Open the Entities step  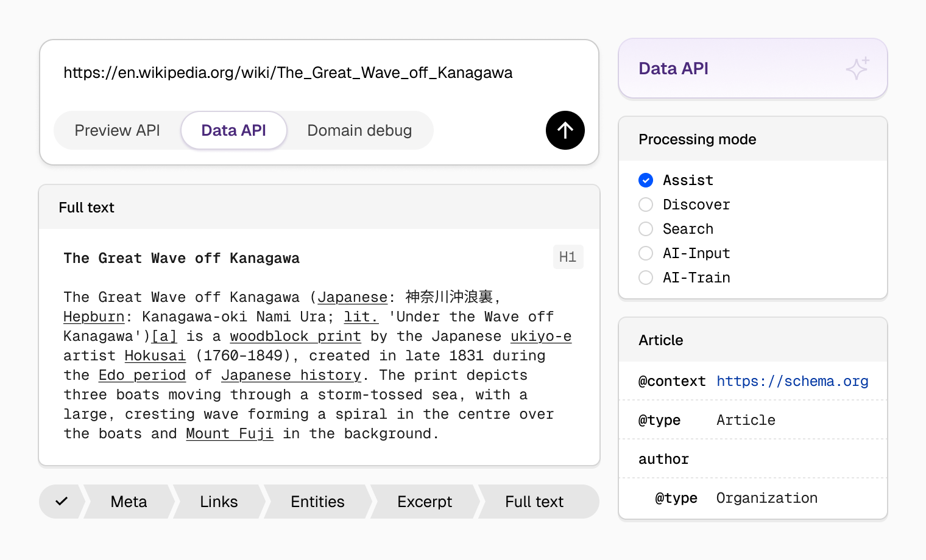[x=317, y=502]
